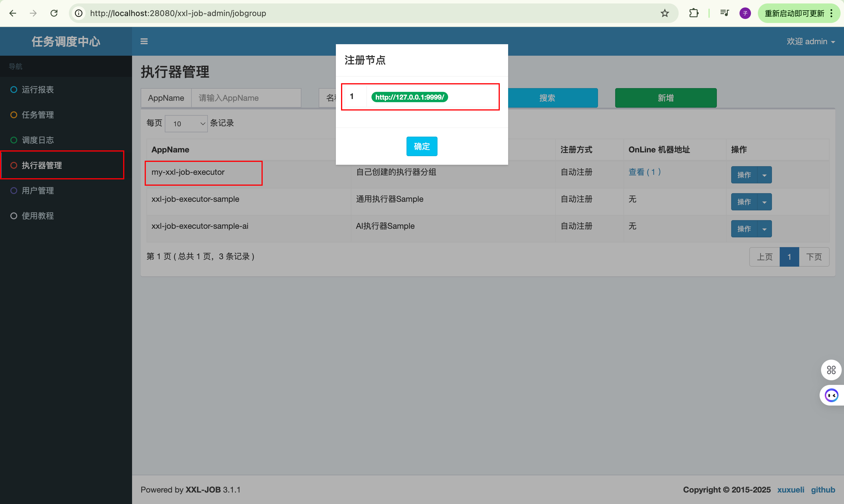Screen dimensions: 844x504
Task: Go to next page with 下页
Action: 814,257
